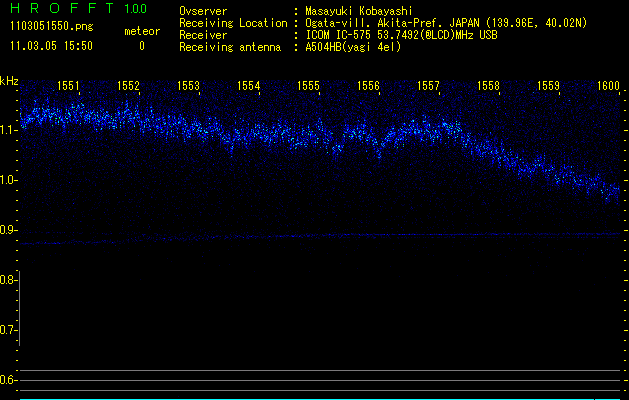Click the Receiver label
Viewport: 629px width, 400px height.
(x=203, y=35)
